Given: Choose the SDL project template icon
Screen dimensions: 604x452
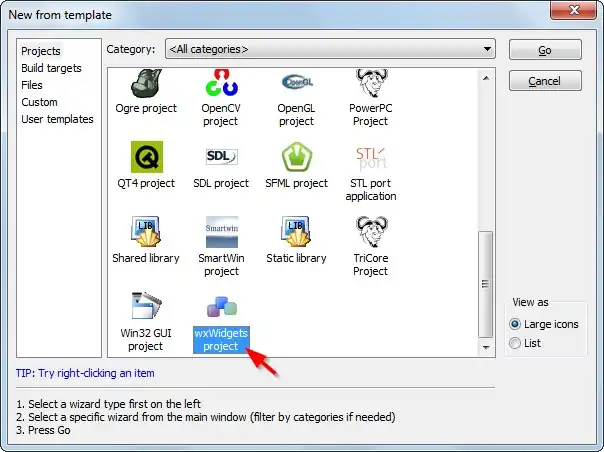Looking at the screenshot, I should [x=221, y=158].
